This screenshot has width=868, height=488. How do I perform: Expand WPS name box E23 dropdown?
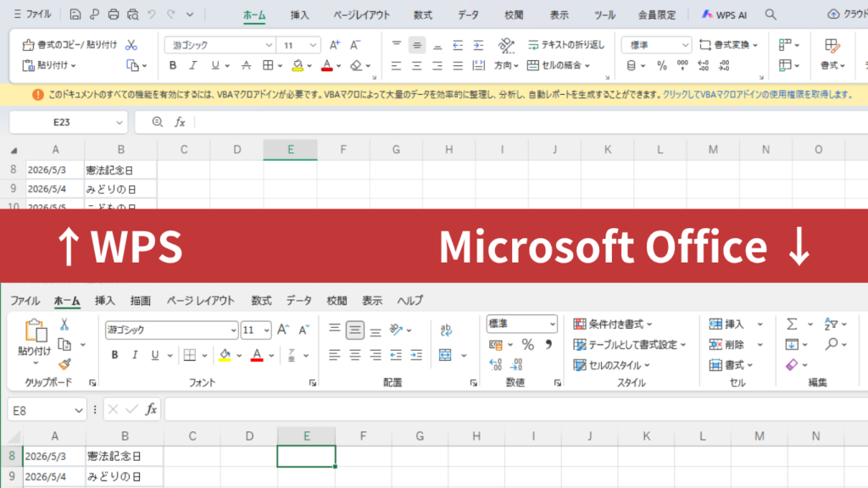coord(119,122)
